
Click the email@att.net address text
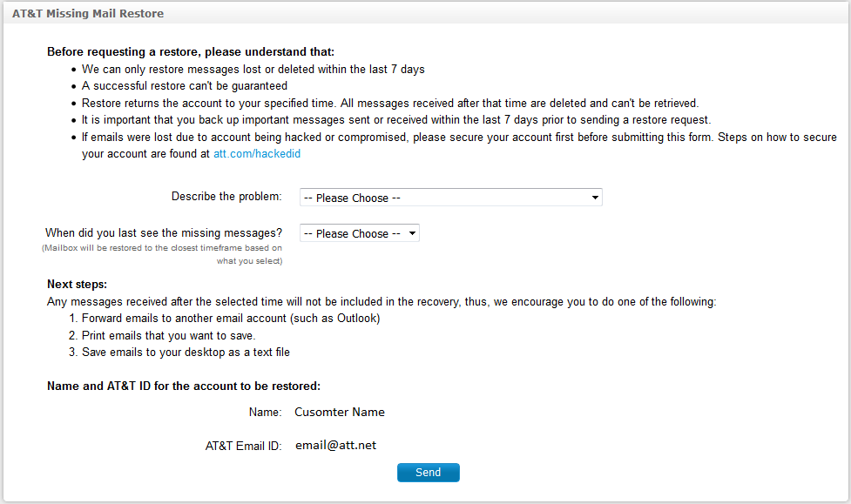tap(335, 445)
